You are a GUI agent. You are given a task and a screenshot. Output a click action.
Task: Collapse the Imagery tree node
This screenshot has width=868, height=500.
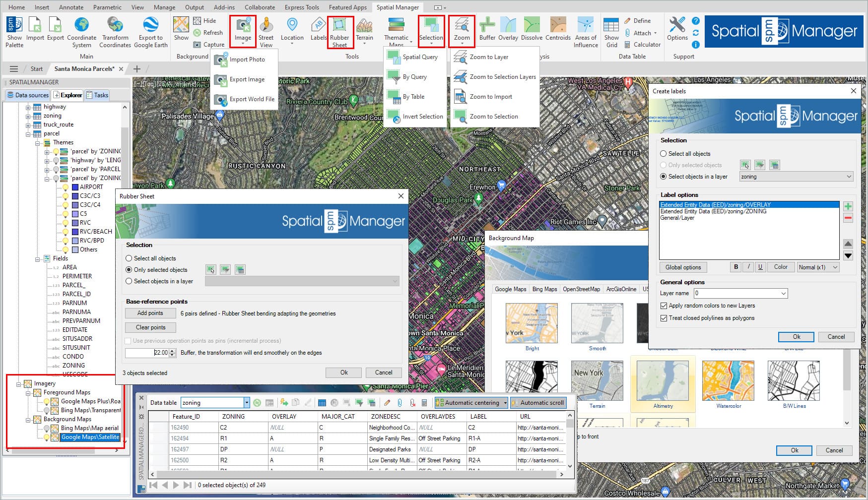click(19, 384)
